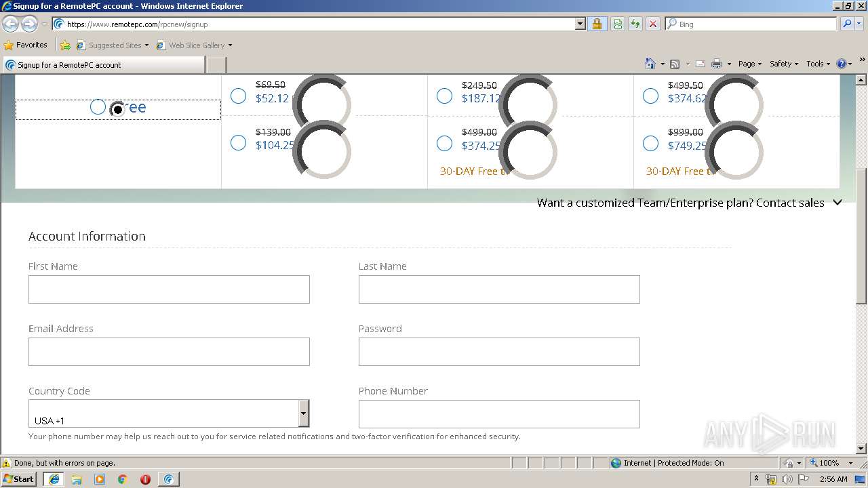Viewport: 868px width, 488px height.
Task: Click the Favorites button label
Action: coord(32,45)
